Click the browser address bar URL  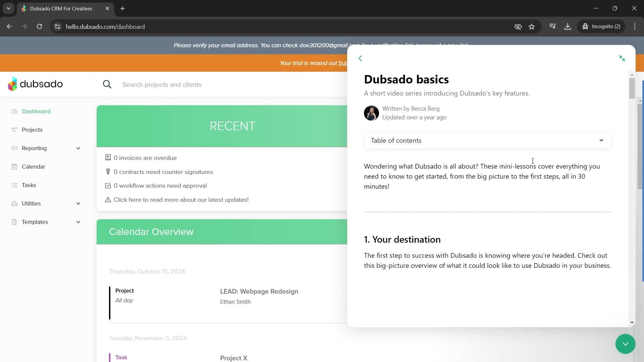tap(105, 26)
